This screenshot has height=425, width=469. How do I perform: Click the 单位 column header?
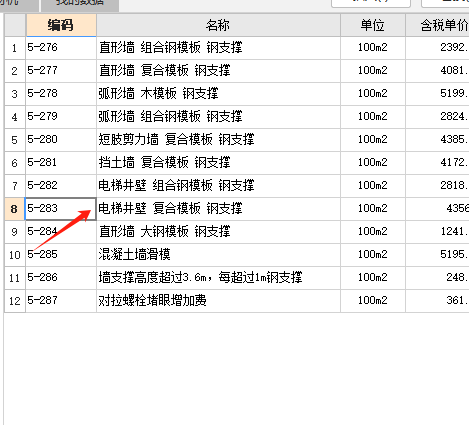click(373, 25)
